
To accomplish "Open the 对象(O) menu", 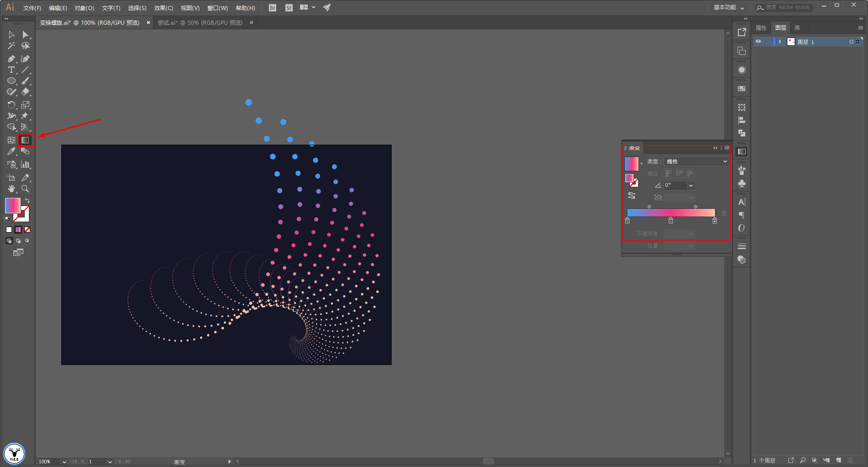I will point(84,8).
